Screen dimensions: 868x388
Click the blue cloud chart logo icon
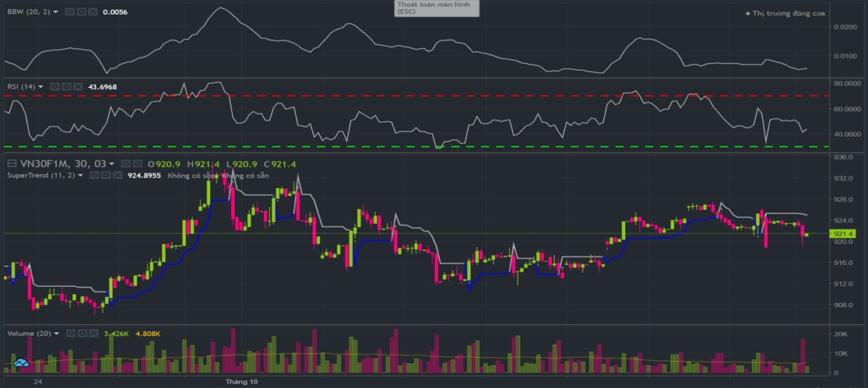[21, 362]
